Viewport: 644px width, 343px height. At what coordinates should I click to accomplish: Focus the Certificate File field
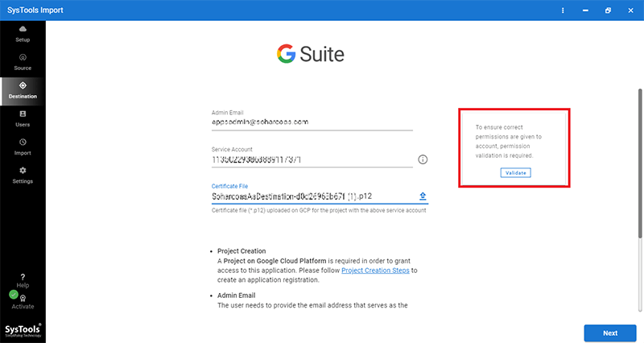click(x=314, y=196)
